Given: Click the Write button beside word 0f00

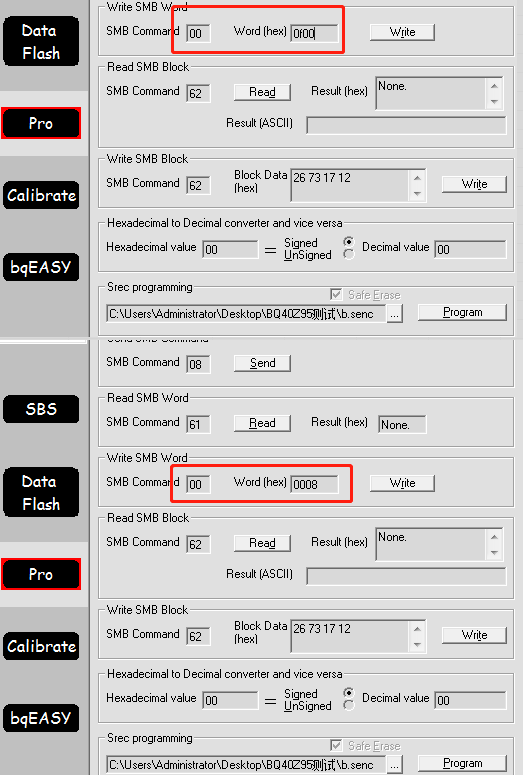Looking at the screenshot, I should [402, 32].
